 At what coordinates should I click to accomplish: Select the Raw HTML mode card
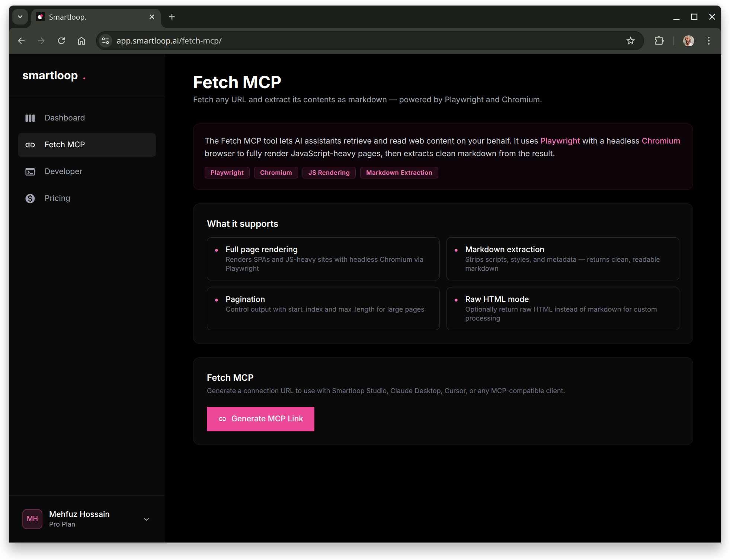pyautogui.click(x=563, y=309)
